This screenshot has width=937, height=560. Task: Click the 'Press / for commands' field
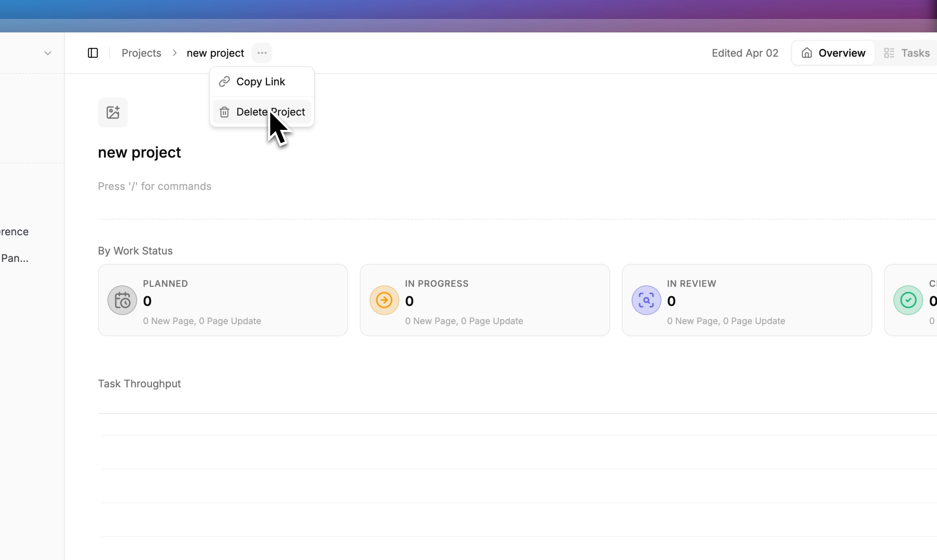point(154,186)
